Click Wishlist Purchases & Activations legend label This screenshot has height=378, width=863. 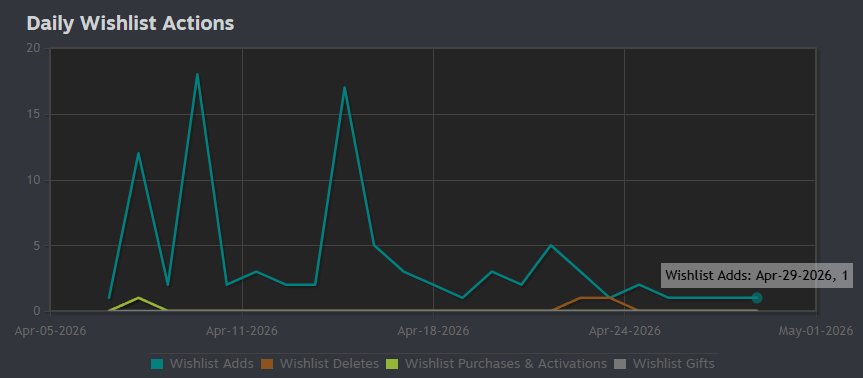(506, 364)
